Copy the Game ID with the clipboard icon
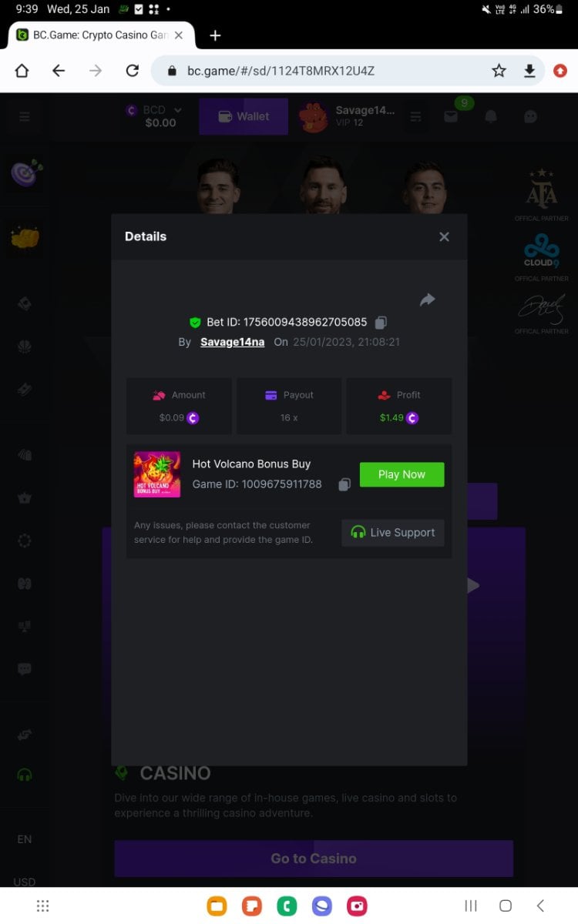This screenshot has width=578, height=924. click(344, 484)
